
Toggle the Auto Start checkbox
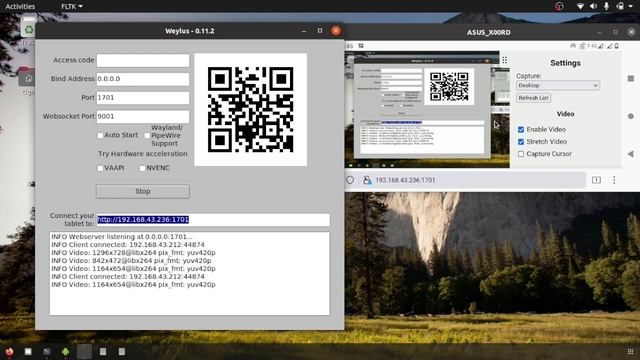tap(100, 135)
